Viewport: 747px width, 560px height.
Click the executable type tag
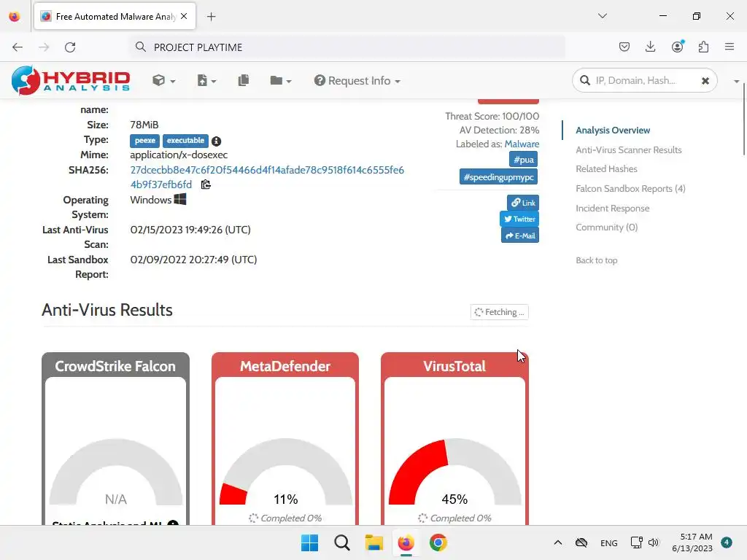(185, 141)
